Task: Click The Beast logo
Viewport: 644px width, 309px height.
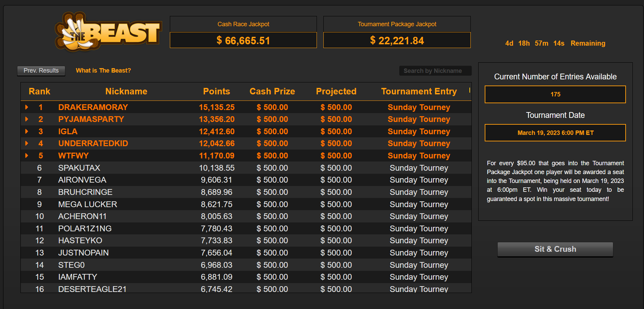Action: pos(108,32)
